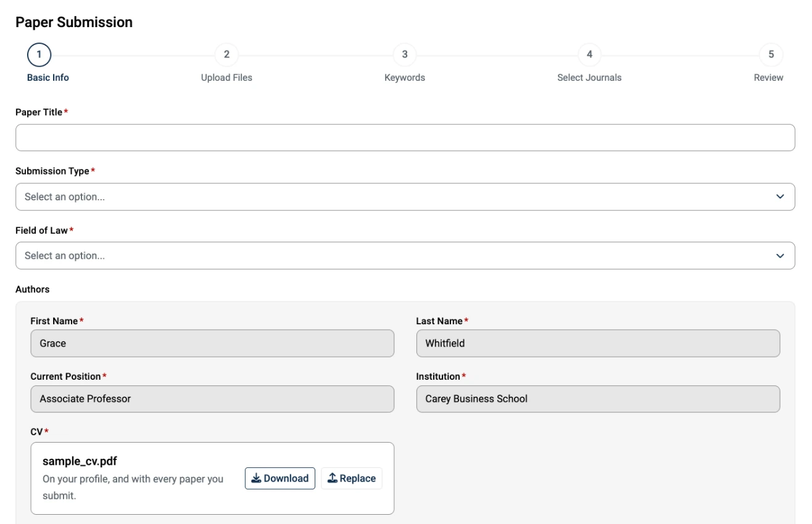Click the Paper Title input field

[405, 137]
